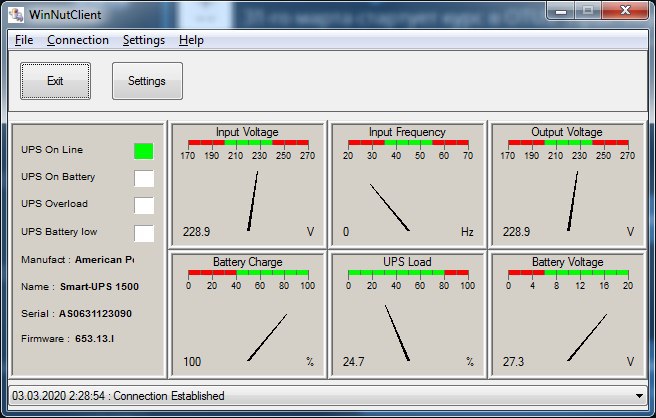Viewport: 656px width, 418px height.
Task: Click the Battery Voltage gauge title
Action: (568, 262)
